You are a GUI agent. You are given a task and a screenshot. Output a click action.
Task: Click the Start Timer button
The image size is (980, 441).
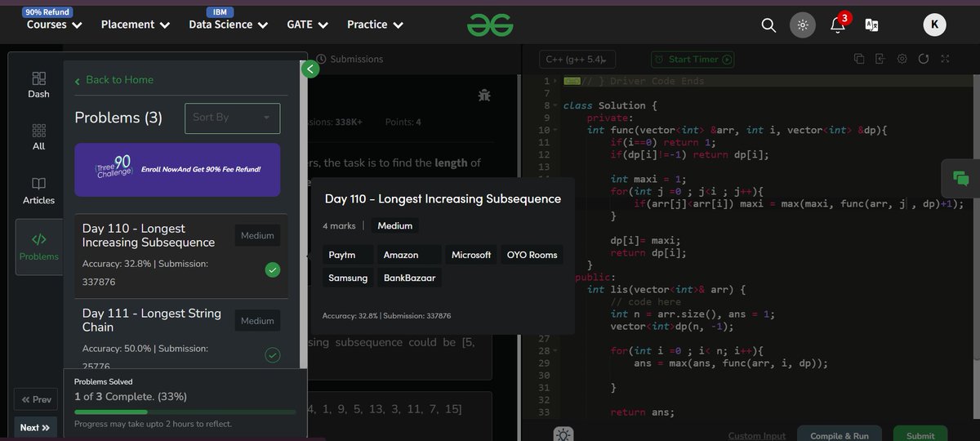click(x=693, y=59)
